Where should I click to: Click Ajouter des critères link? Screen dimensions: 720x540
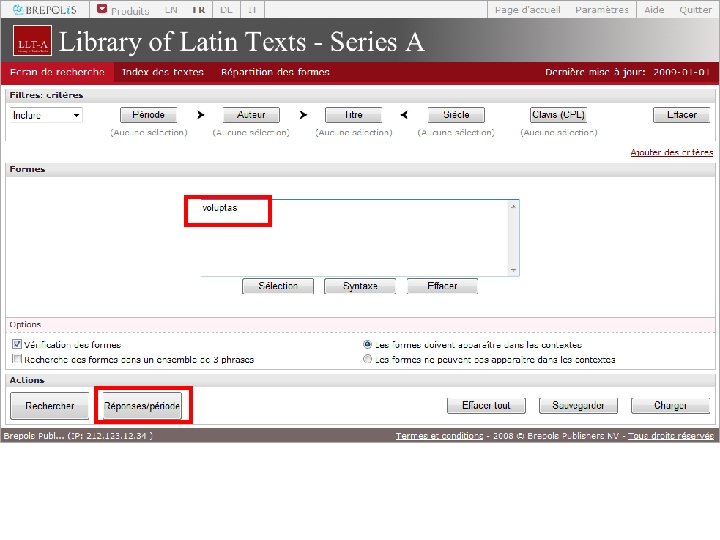click(x=671, y=152)
